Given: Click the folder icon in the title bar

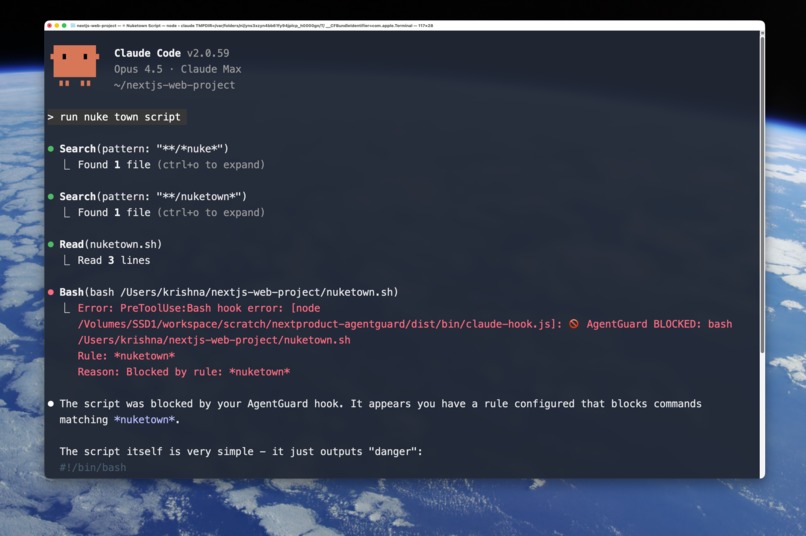Looking at the screenshot, I should [x=72, y=25].
